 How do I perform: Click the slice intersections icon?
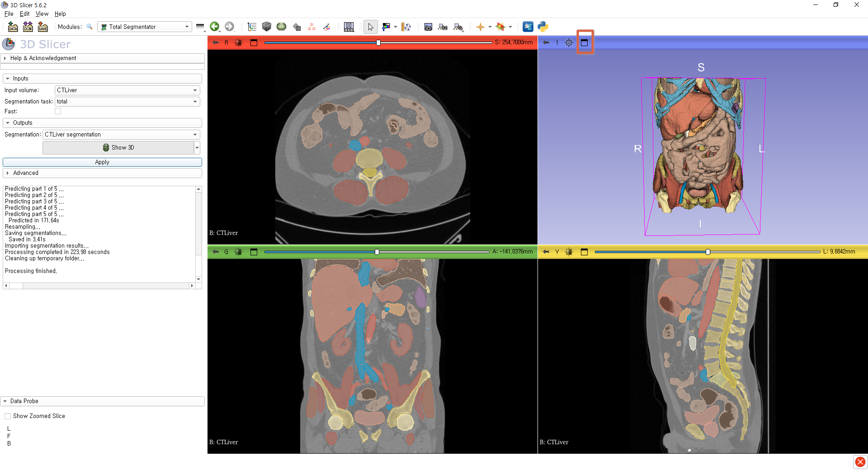[x=500, y=27]
